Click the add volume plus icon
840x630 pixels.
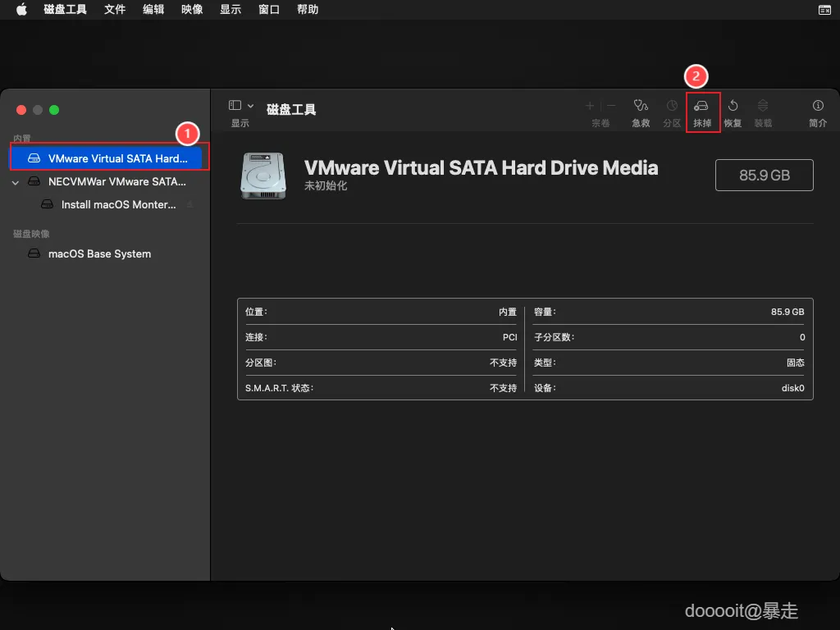pyautogui.click(x=590, y=106)
